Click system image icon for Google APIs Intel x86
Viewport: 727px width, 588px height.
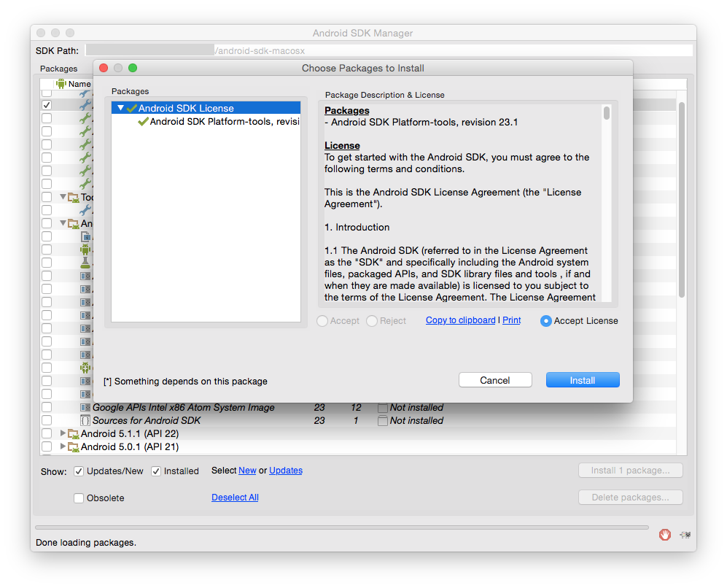(x=85, y=408)
